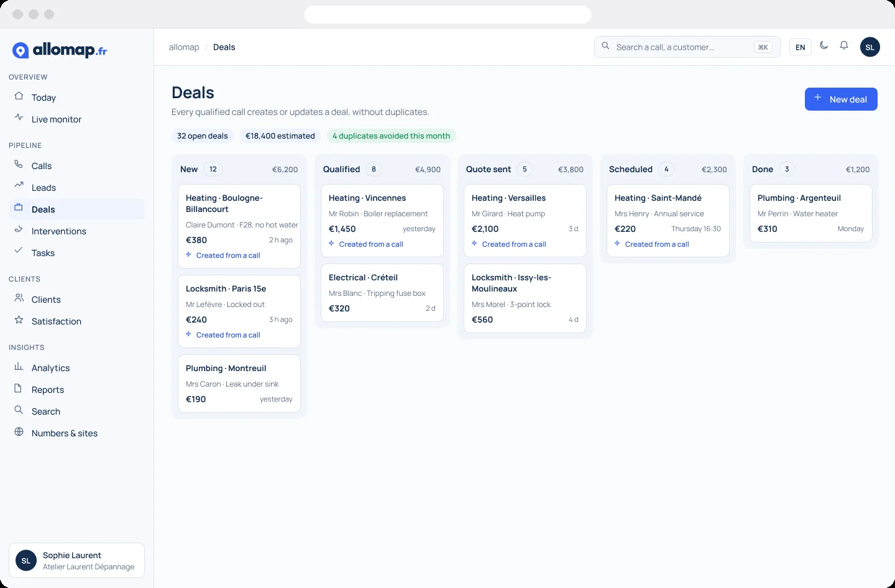Click the Today home icon
The height and width of the screenshot is (588, 895).
tap(19, 97)
